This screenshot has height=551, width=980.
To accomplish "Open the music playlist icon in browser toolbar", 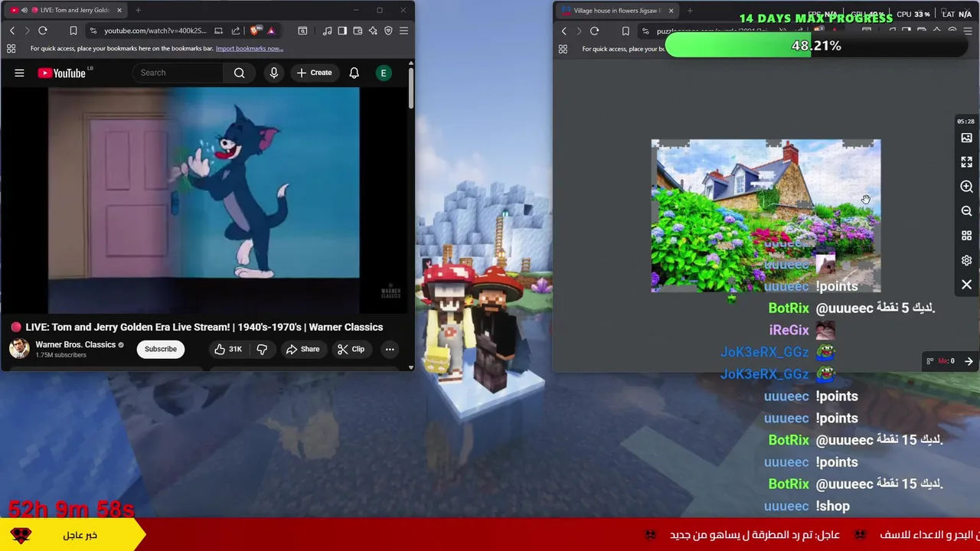I will point(327,31).
